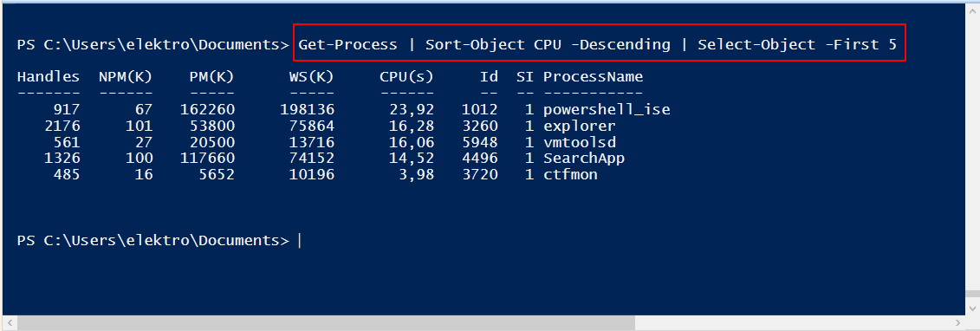980x331 pixels.
Task: Click CPU value 16,06
Action: click(x=412, y=142)
